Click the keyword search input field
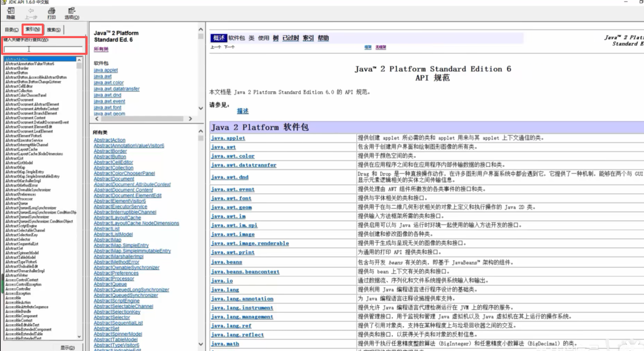 coord(43,49)
